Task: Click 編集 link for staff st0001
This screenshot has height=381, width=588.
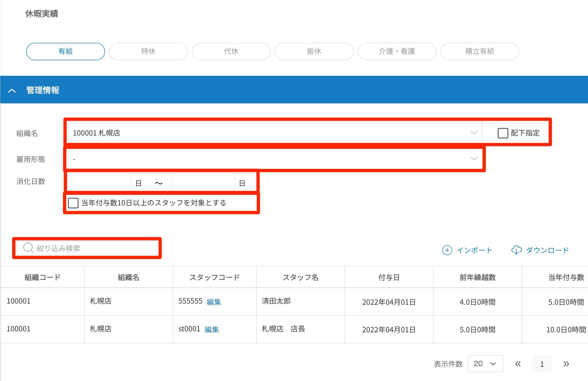Action: (212, 329)
